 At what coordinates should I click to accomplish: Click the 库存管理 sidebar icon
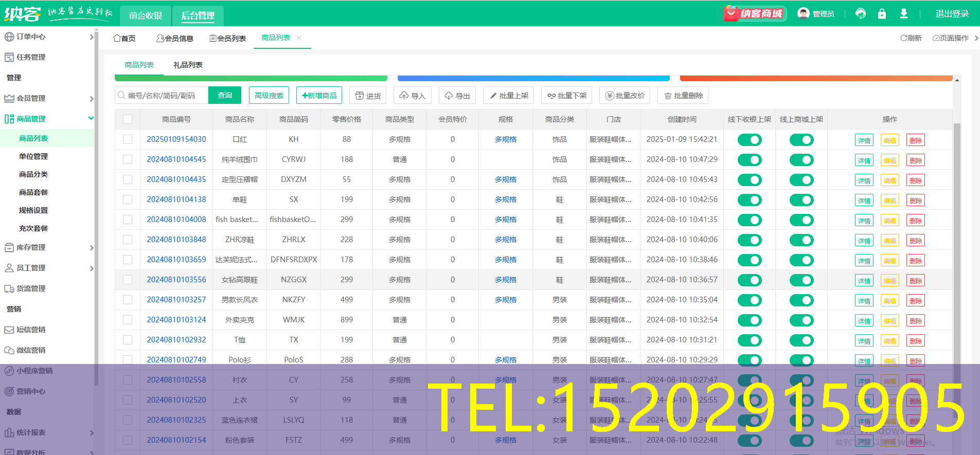click(x=9, y=247)
